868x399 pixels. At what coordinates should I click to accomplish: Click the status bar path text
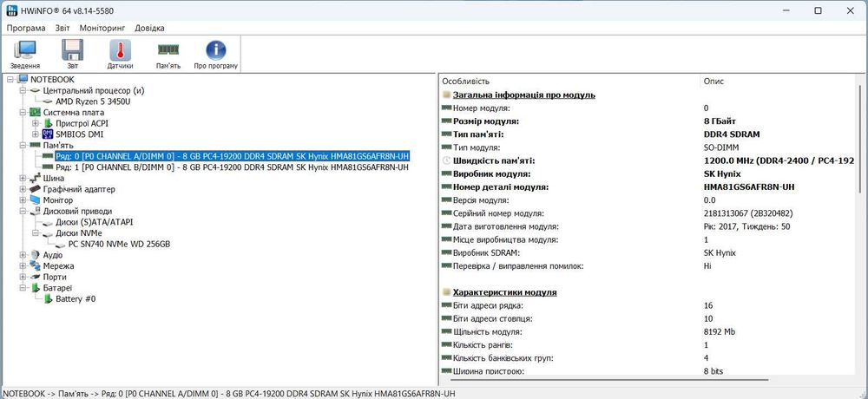point(229,394)
